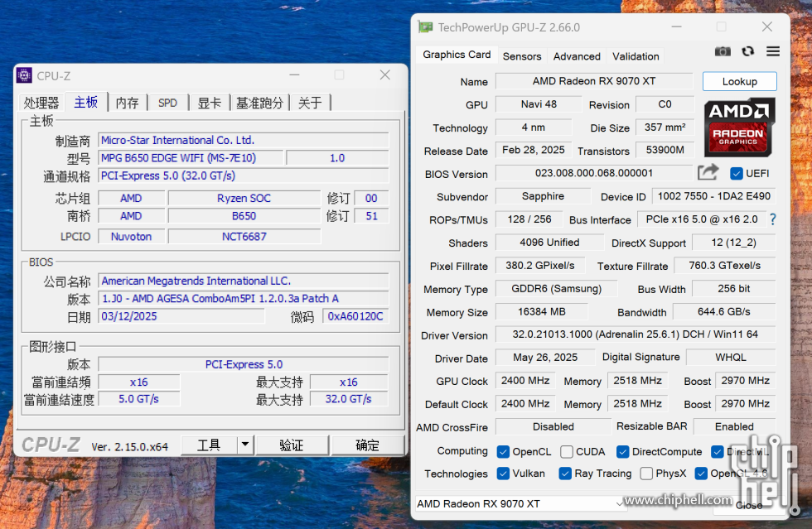Viewport: 812px width, 529px height.
Task: Click the Micro-Star International Co. Ltd. field
Action: (x=244, y=140)
